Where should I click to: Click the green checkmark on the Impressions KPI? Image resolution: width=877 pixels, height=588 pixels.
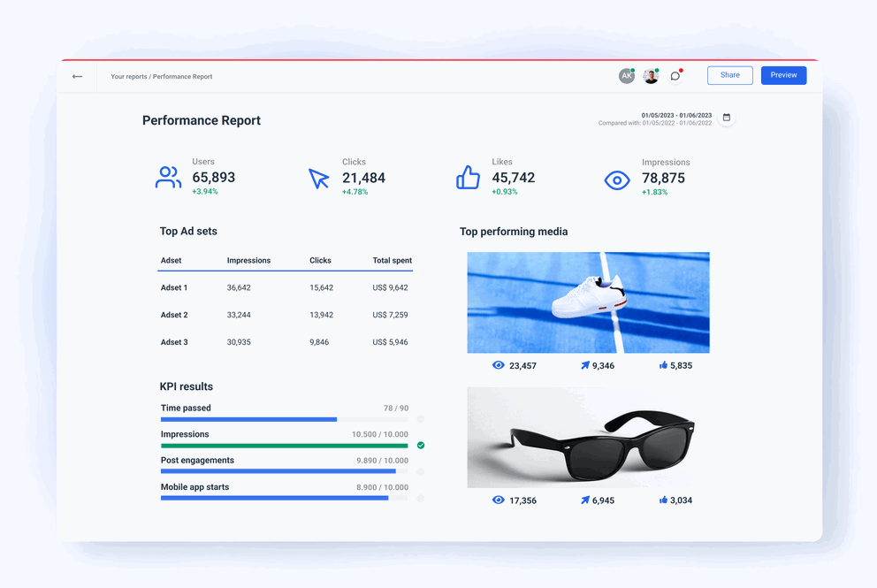421,445
